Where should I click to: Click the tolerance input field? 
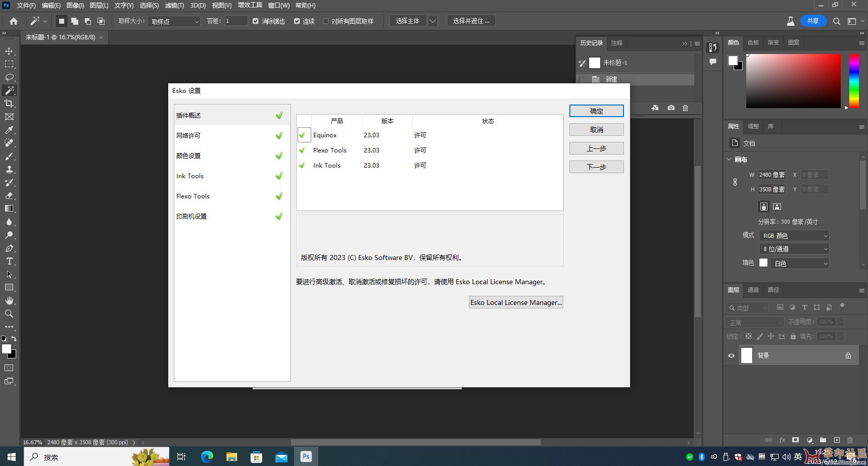[236, 21]
